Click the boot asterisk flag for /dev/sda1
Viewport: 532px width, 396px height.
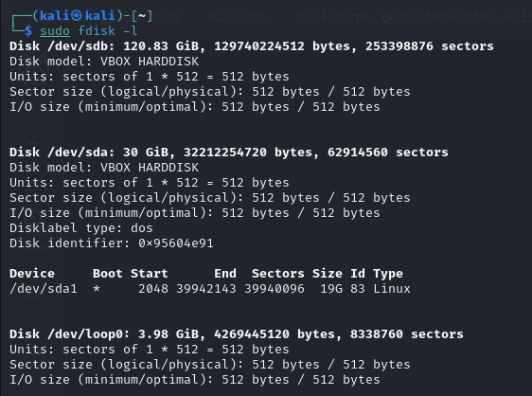click(x=97, y=289)
